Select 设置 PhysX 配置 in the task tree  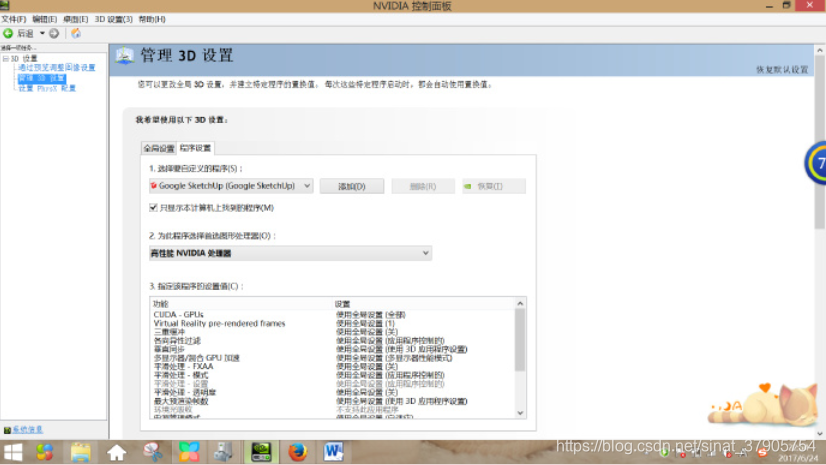click(x=47, y=88)
